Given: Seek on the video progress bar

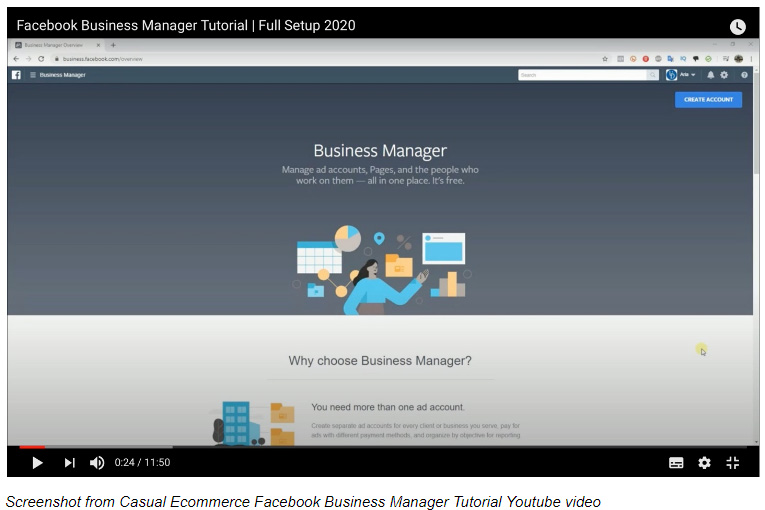Looking at the screenshot, I should (383, 447).
